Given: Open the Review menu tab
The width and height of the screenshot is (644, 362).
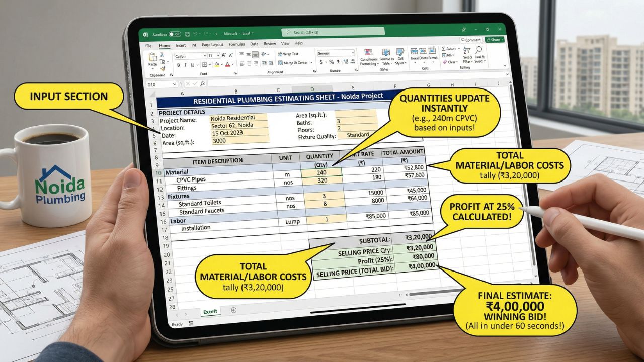Looking at the screenshot, I should click(270, 43).
